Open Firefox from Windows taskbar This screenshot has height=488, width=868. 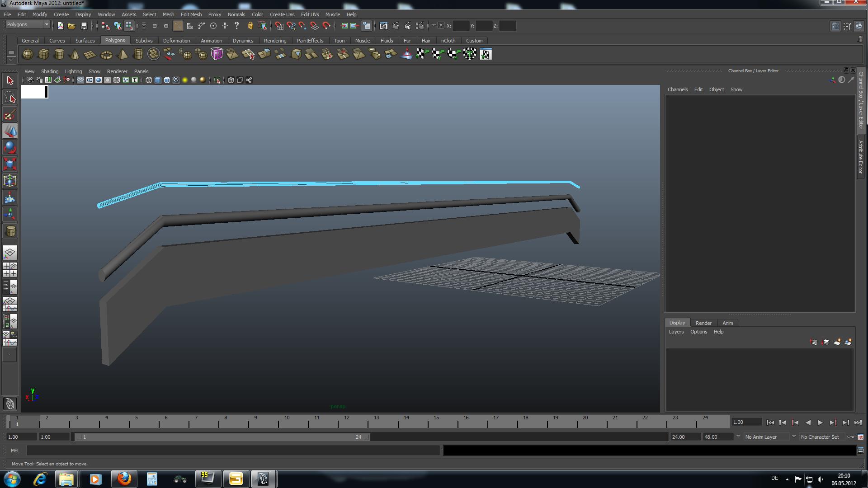tap(124, 479)
